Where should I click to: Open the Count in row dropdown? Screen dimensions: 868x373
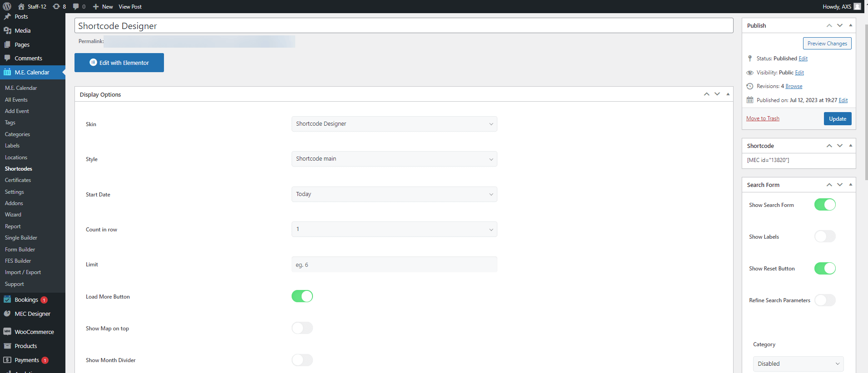394,229
